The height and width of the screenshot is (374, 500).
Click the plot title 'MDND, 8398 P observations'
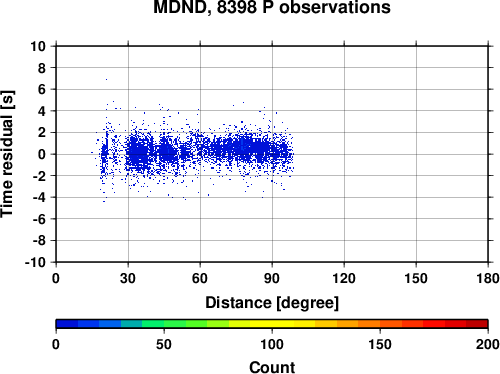272,7
